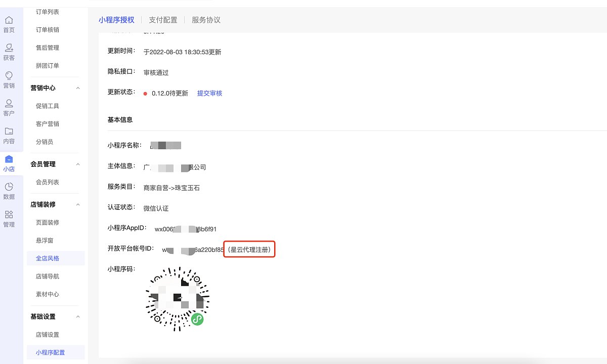This screenshot has width=607, height=364.
Task: Collapse the 会员管理 section chevron
Action: coord(78,164)
